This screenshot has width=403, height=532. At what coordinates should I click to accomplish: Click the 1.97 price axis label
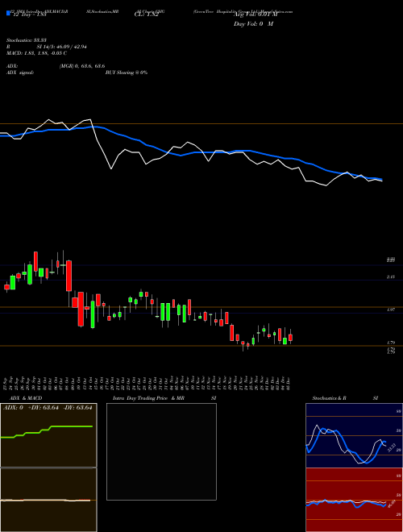click(391, 310)
